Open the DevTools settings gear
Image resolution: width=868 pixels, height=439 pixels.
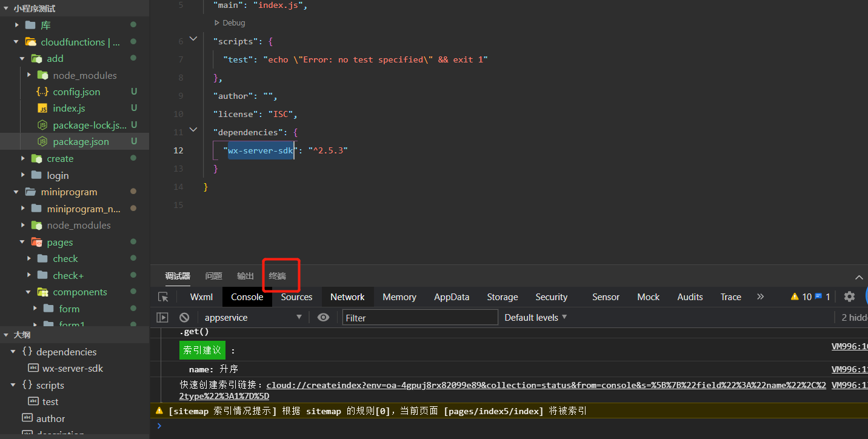[x=849, y=297]
